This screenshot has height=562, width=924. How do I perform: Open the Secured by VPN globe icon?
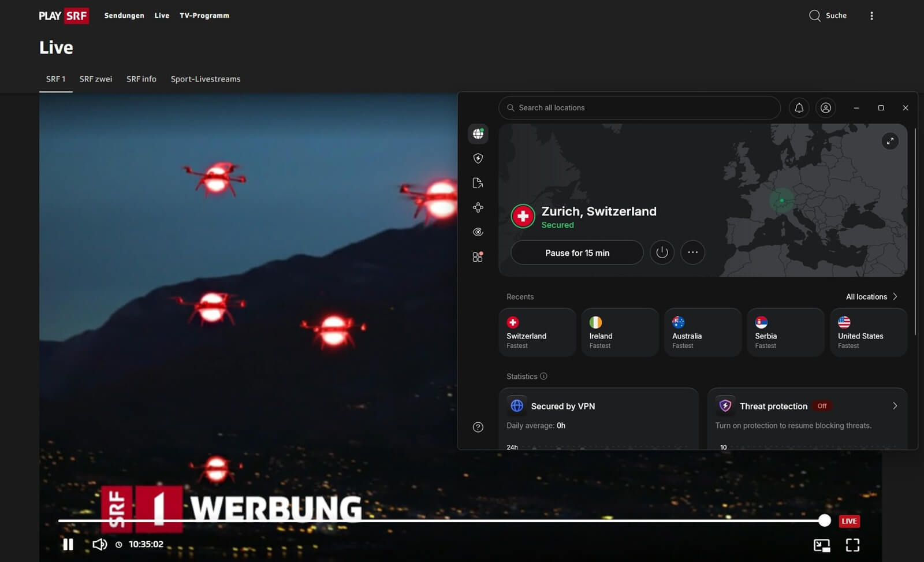tap(517, 406)
